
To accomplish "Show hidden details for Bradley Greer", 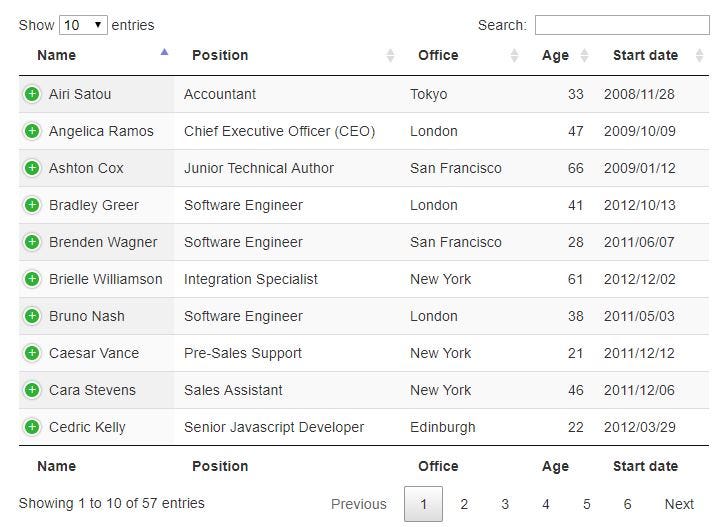I will coord(32,205).
